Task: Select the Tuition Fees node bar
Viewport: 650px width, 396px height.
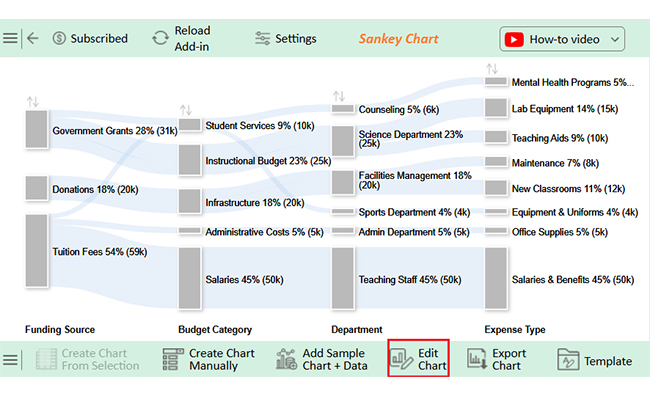Action: tap(36, 250)
